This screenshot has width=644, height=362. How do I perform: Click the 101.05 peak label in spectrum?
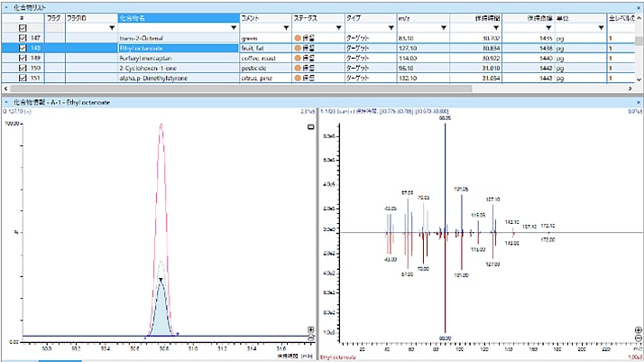point(461,189)
